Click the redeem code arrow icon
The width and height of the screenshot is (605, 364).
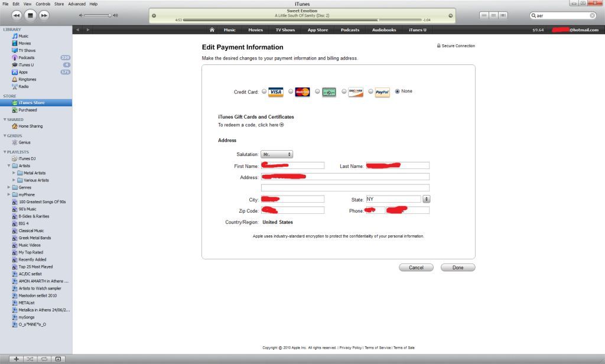click(282, 125)
